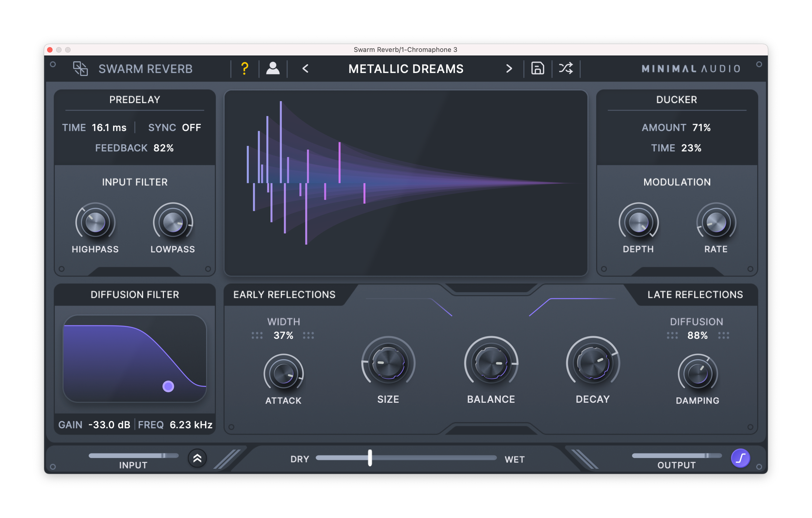The image size is (812, 518).
Task: Open the user account icon
Action: click(273, 68)
